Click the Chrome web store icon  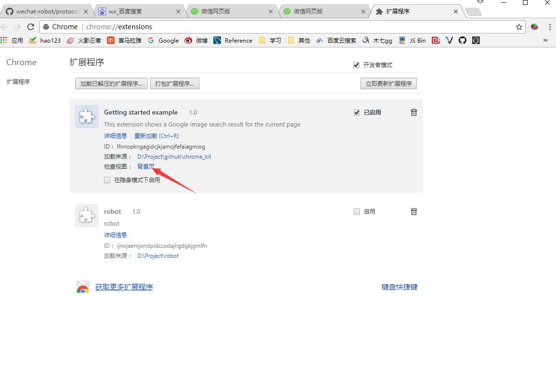pyautogui.click(x=83, y=287)
